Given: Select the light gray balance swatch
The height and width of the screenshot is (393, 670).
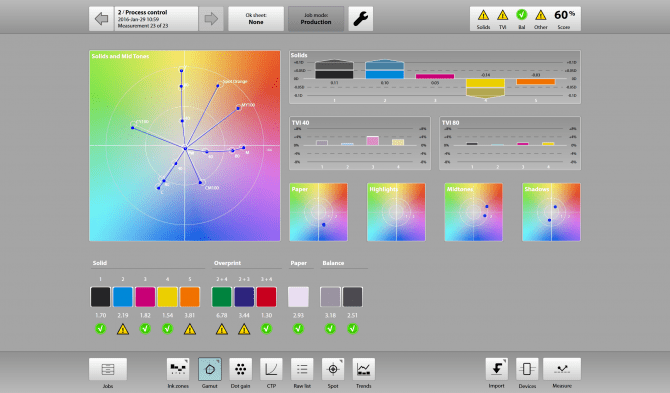Looking at the screenshot, I should click(330, 297).
